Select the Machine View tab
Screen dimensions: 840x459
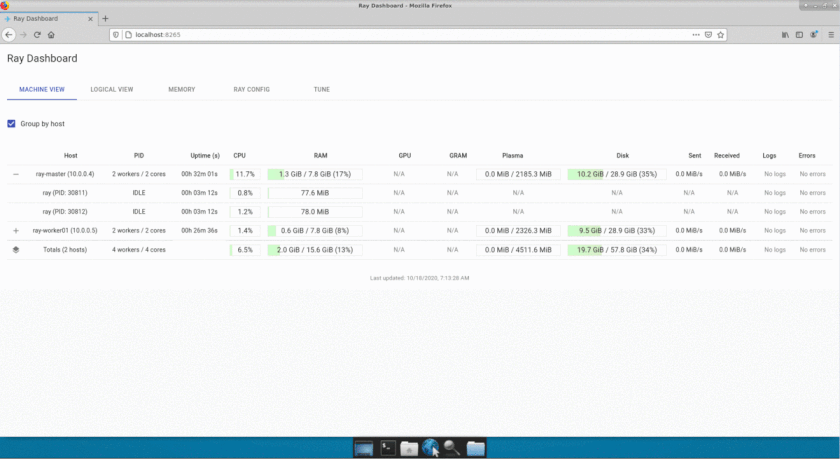[42, 89]
